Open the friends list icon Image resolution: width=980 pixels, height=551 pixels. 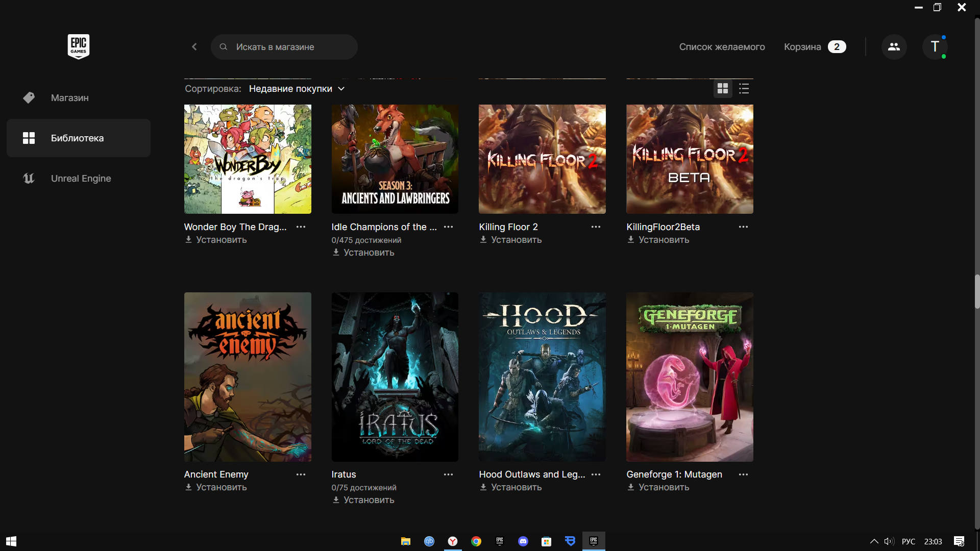[x=894, y=47]
